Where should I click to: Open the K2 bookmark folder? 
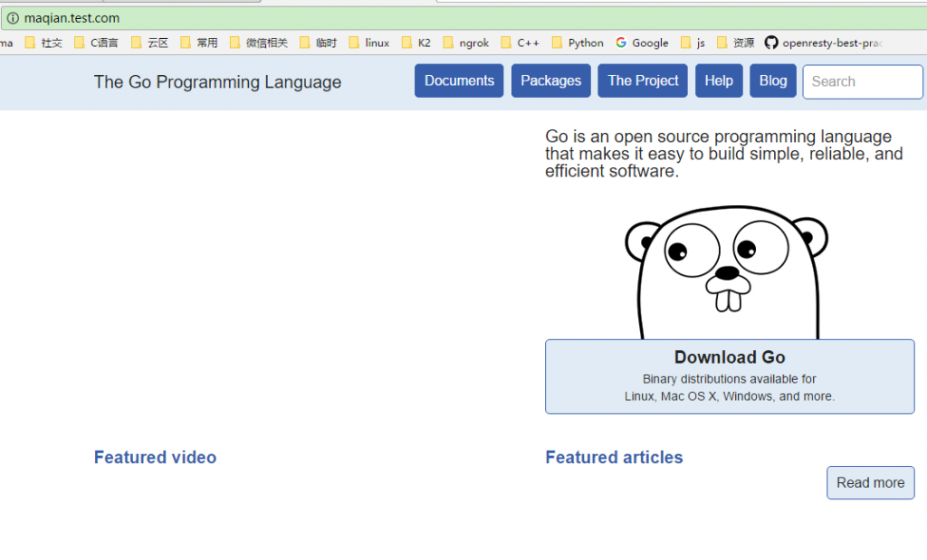pos(416,43)
